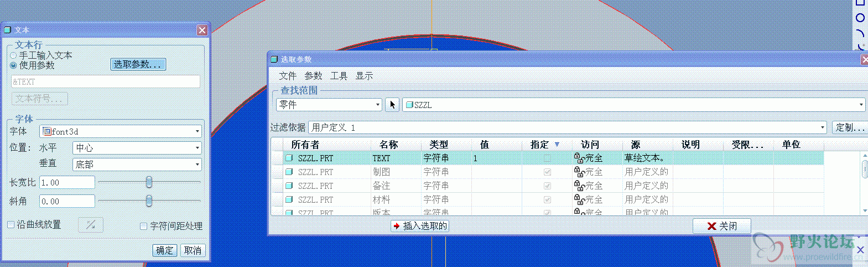Click 取消 button in 文本 dialog
Viewport: 868px width, 267px height.
[x=193, y=250]
